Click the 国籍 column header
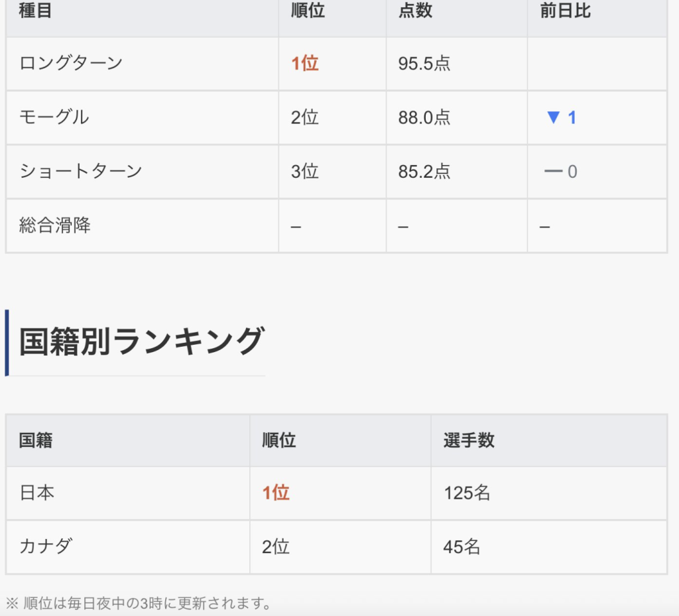 (x=36, y=440)
